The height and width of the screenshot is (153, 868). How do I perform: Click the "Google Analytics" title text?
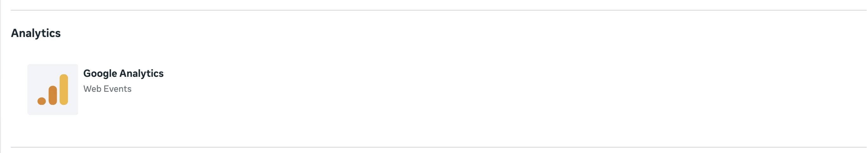(123, 73)
